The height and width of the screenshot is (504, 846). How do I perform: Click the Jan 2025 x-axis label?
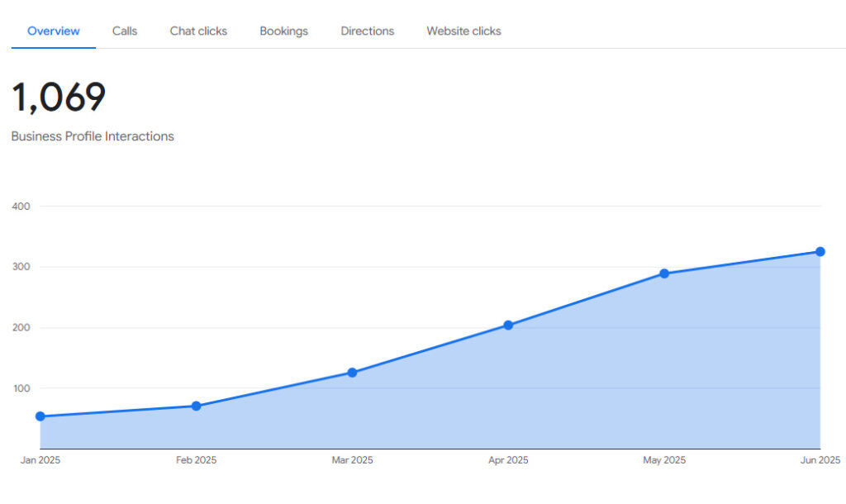(40, 460)
